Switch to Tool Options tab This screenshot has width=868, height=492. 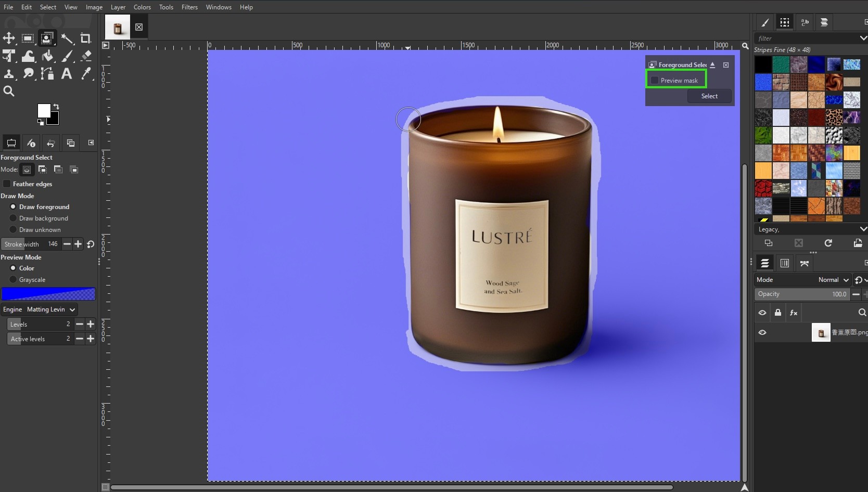[11, 143]
